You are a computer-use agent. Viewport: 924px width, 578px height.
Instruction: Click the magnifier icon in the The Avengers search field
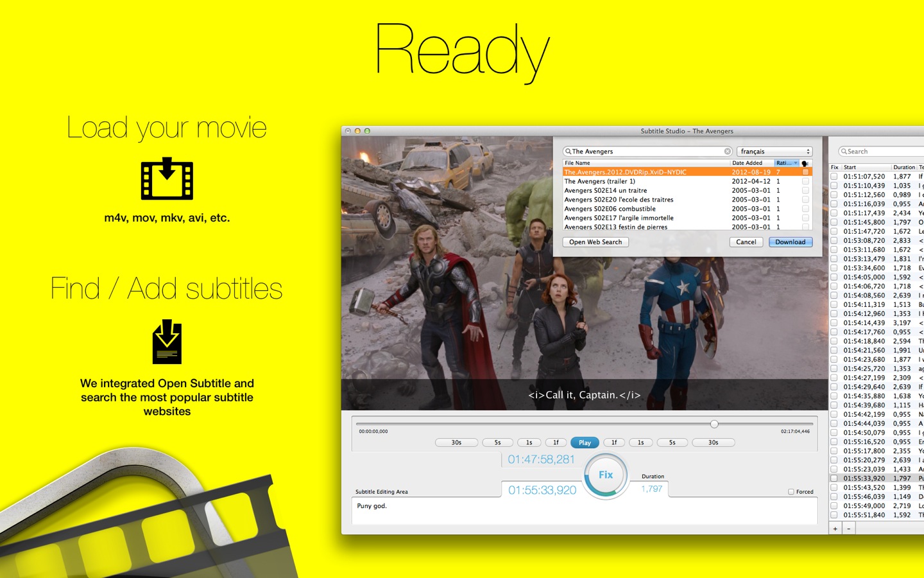click(x=568, y=152)
